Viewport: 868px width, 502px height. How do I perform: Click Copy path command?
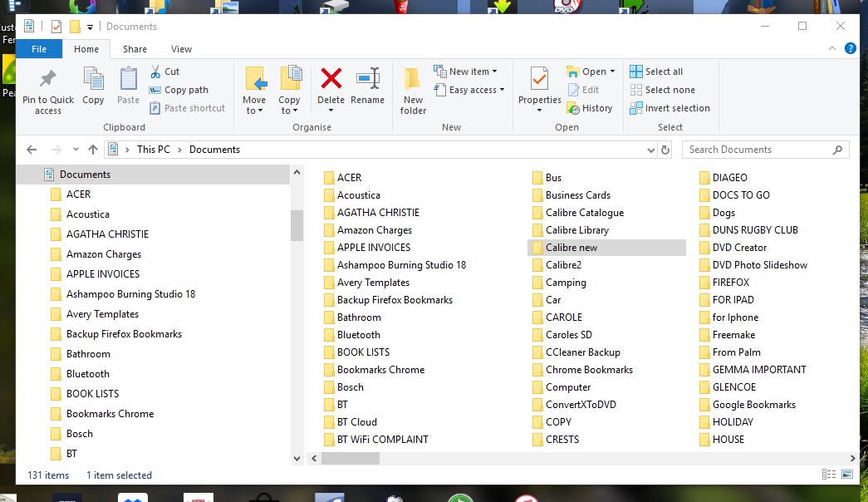click(179, 90)
